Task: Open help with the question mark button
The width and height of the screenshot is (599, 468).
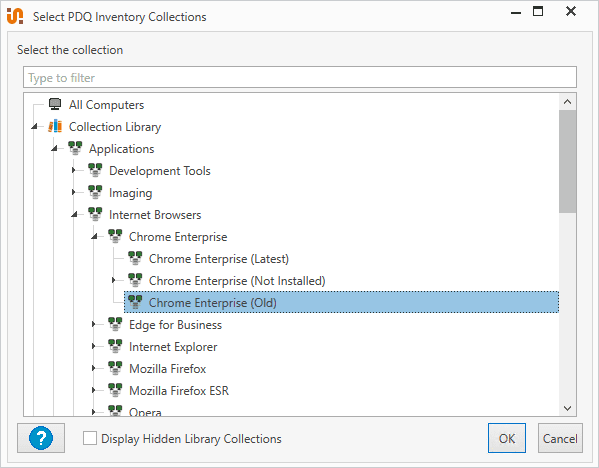Action: point(41,438)
